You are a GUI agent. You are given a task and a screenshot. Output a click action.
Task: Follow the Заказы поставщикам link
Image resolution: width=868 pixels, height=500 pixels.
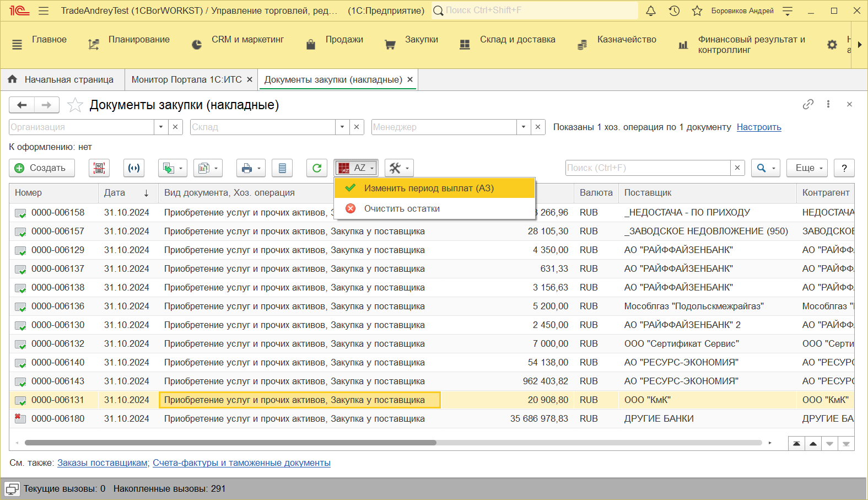click(x=103, y=463)
